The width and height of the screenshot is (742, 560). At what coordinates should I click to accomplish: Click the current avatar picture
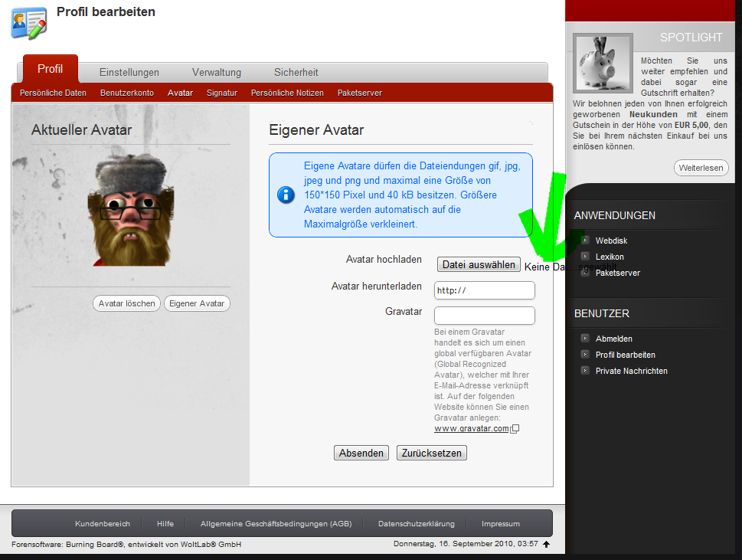tap(131, 211)
